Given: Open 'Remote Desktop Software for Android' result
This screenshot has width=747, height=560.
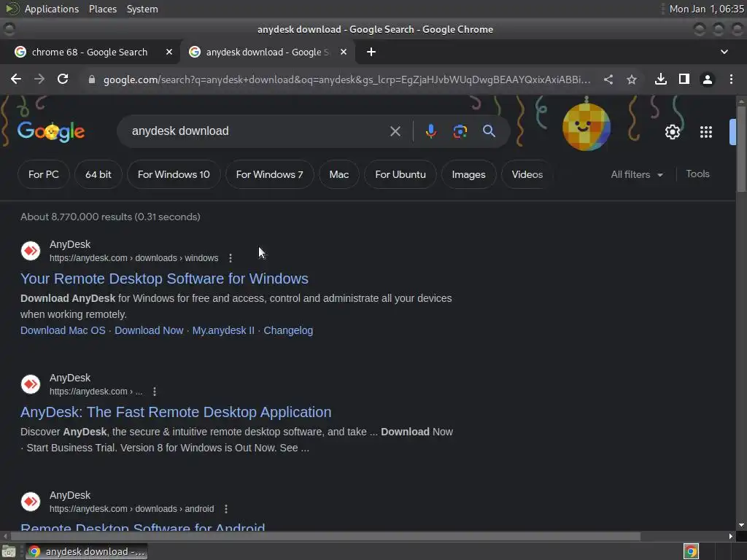Looking at the screenshot, I should [x=142, y=527].
